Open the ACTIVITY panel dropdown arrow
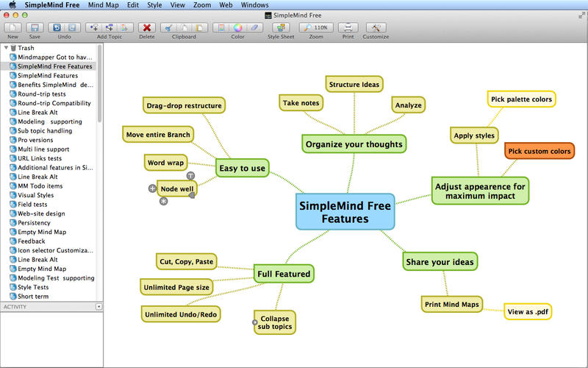The image size is (588, 368). [x=98, y=307]
